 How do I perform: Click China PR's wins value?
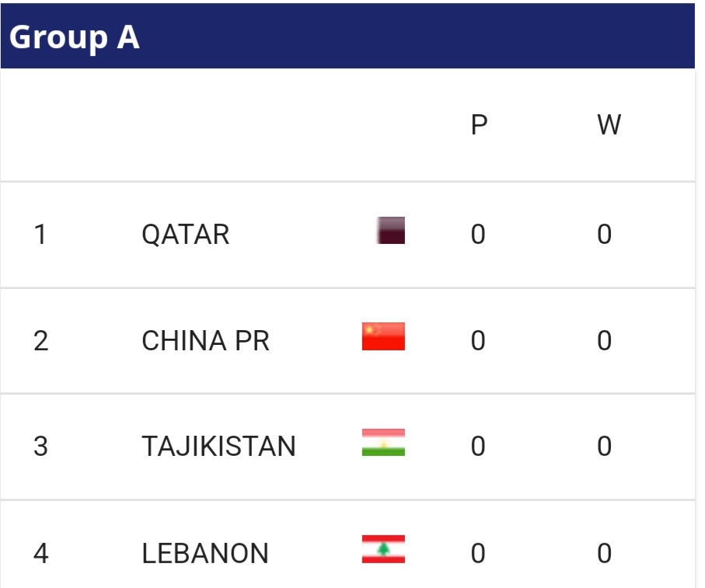605,341
